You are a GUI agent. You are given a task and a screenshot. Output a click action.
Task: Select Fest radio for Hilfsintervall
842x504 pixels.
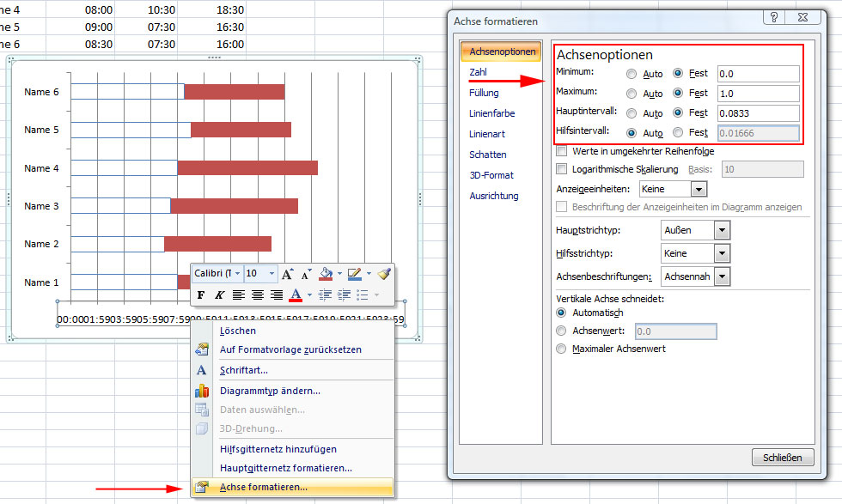point(678,132)
